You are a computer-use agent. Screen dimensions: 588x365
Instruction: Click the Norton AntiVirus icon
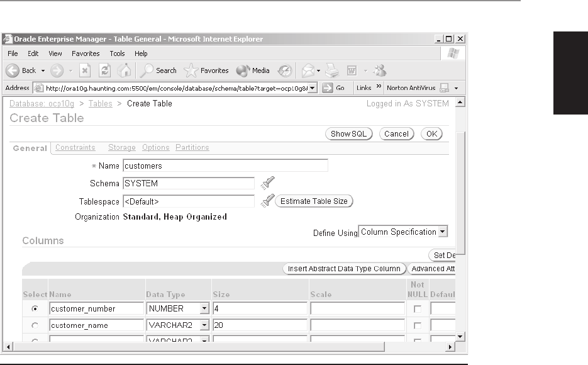pyautogui.click(x=444, y=87)
